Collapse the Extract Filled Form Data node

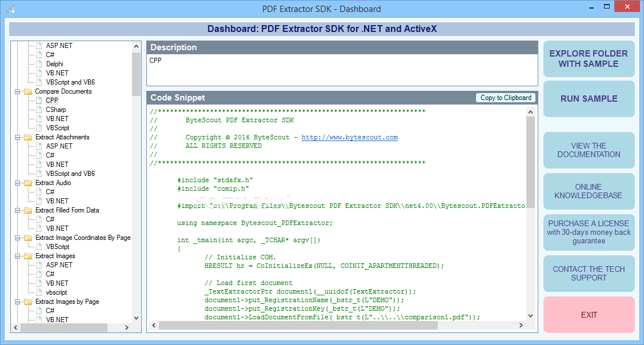[18, 210]
